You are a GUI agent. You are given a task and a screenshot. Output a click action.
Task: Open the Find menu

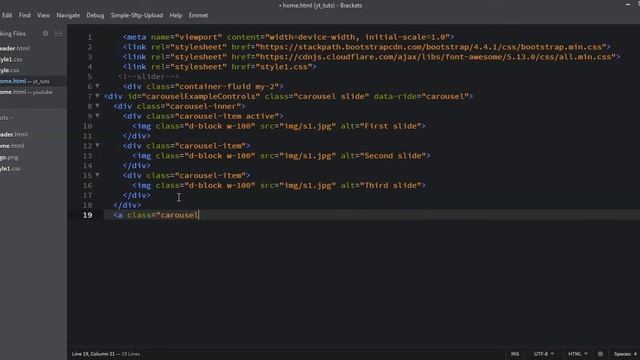[x=24, y=15]
